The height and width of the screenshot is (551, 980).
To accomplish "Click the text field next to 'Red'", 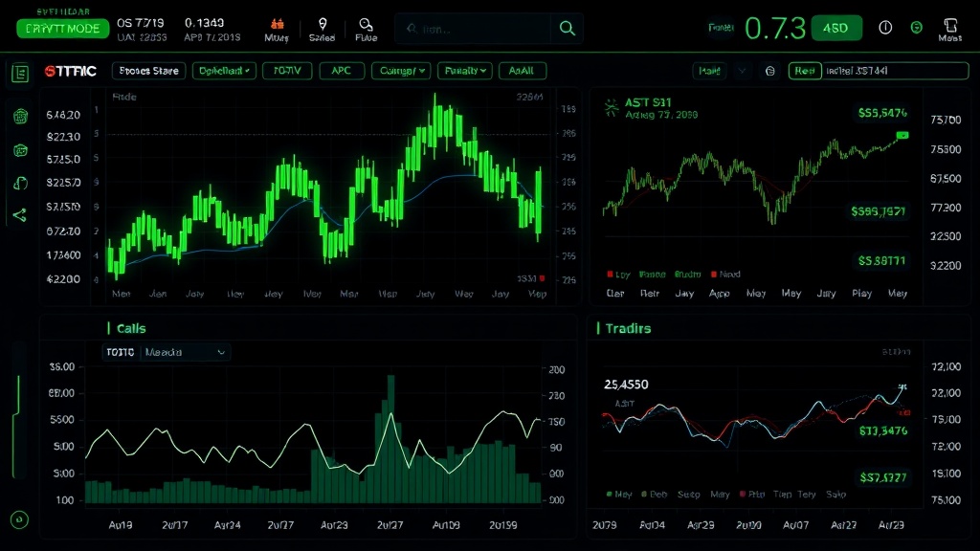I will point(896,71).
